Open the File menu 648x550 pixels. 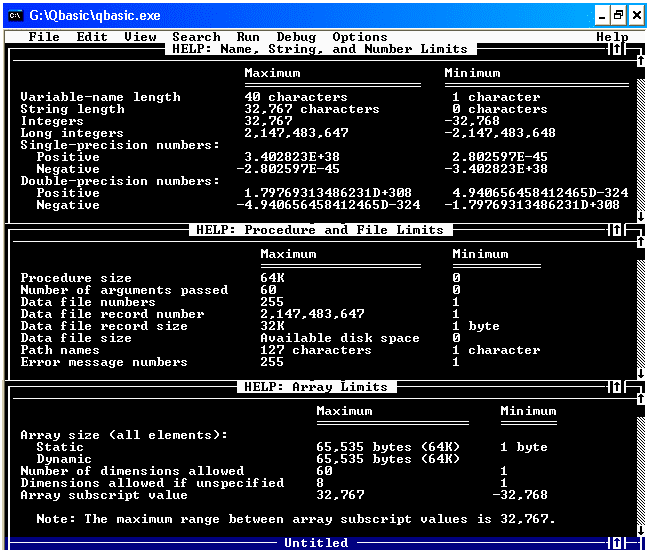(x=44, y=37)
